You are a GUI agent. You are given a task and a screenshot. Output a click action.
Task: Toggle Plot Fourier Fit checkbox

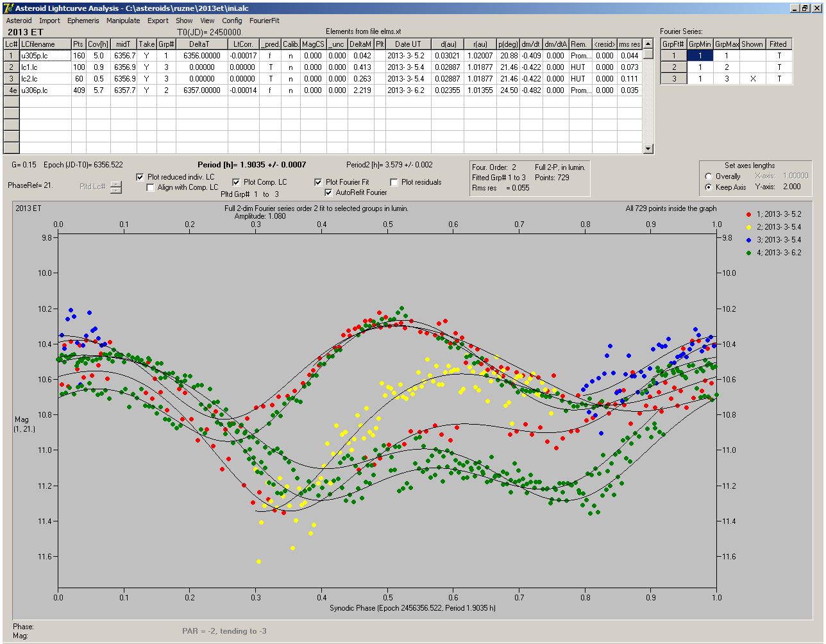[x=318, y=182]
